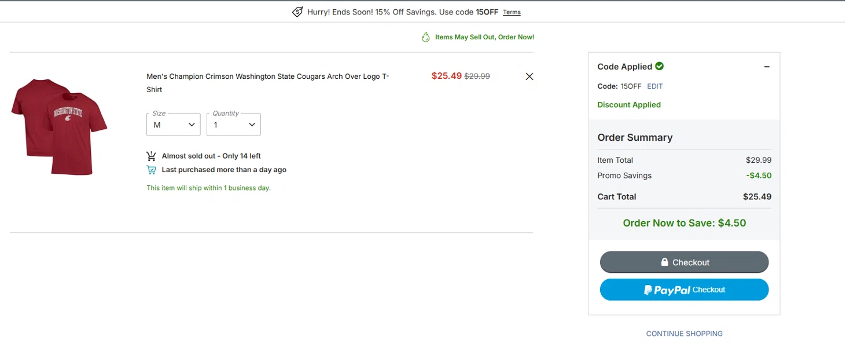Click the Code Applied heading text

click(x=624, y=67)
